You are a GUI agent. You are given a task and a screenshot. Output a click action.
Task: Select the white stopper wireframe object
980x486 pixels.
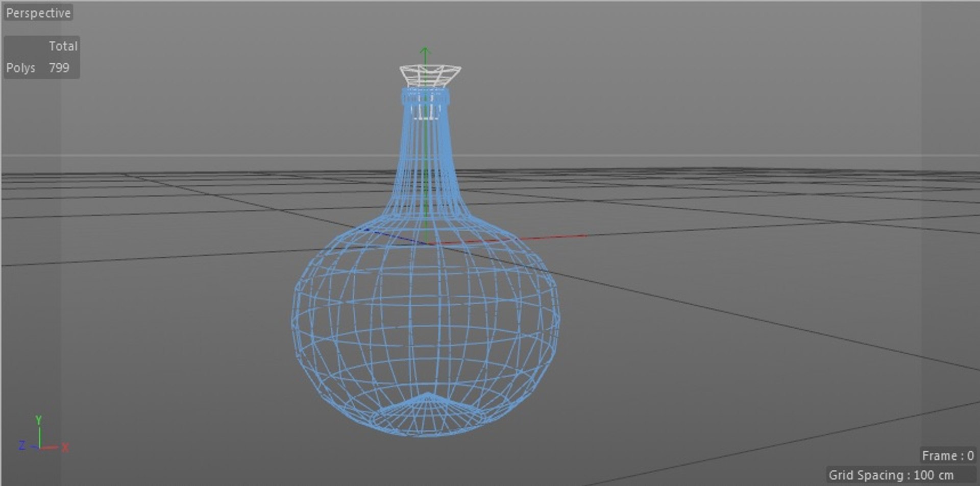pyautogui.click(x=430, y=76)
